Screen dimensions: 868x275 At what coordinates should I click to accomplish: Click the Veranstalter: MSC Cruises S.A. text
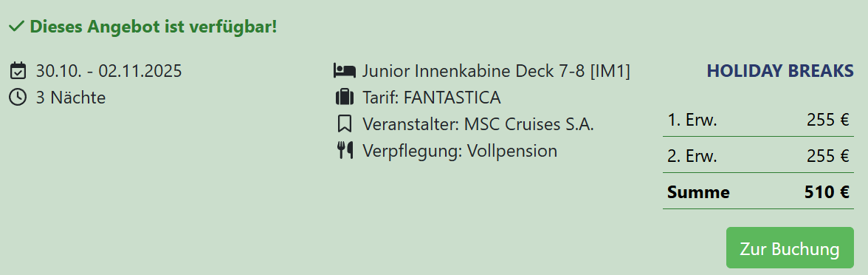[478, 124]
